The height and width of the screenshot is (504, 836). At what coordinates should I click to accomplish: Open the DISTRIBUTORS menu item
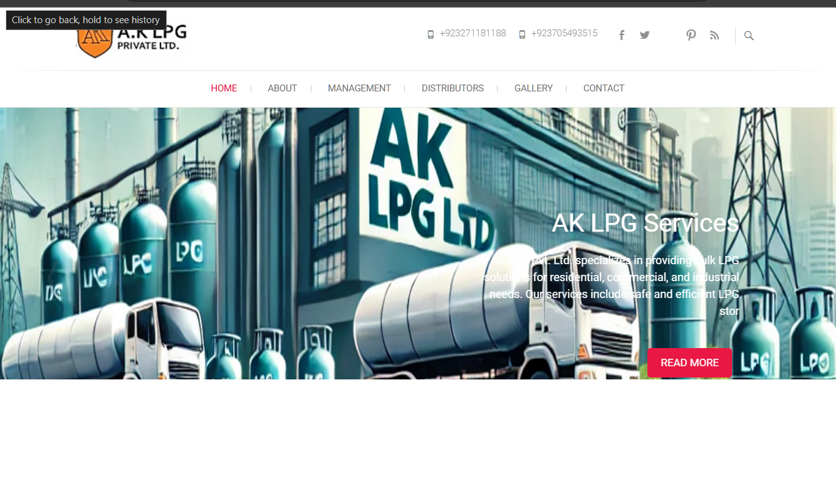[452, 88]
